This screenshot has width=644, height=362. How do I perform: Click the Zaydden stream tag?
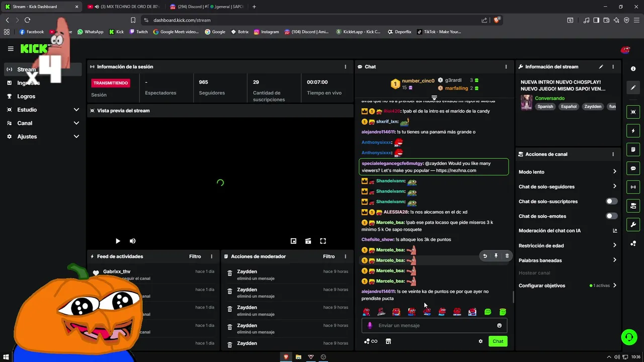[x=593, y=107]
